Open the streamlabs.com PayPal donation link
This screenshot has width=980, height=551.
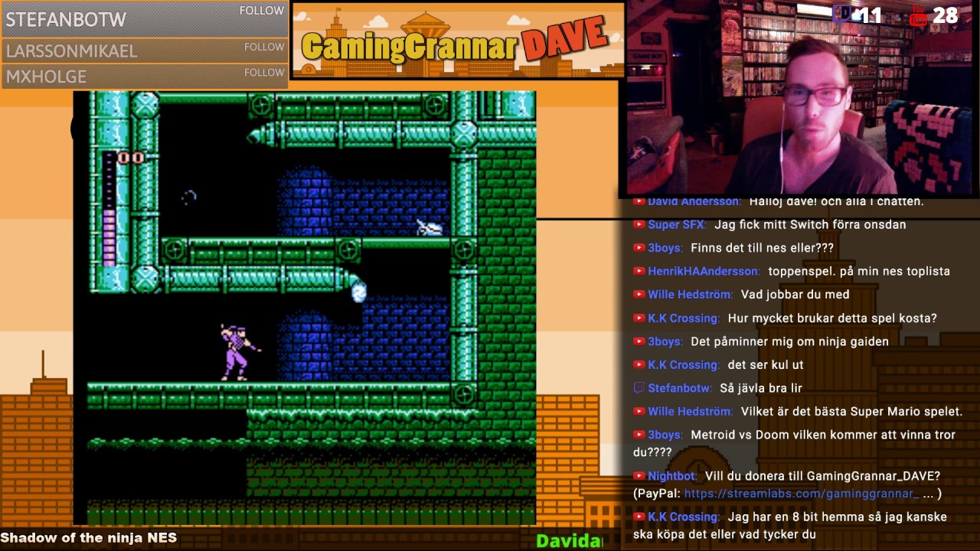point(802,494)
